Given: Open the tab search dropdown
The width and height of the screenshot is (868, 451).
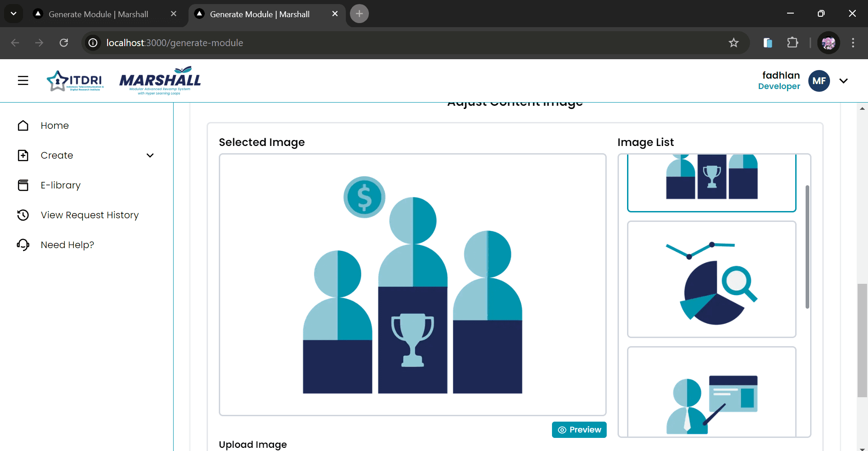Looking at the screenshot, I should (x=14, y=14).
